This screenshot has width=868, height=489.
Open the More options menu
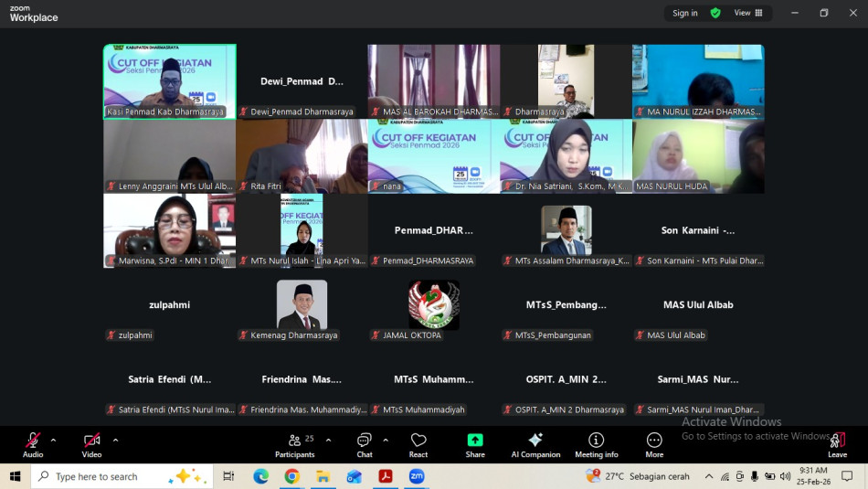point(654,445)
